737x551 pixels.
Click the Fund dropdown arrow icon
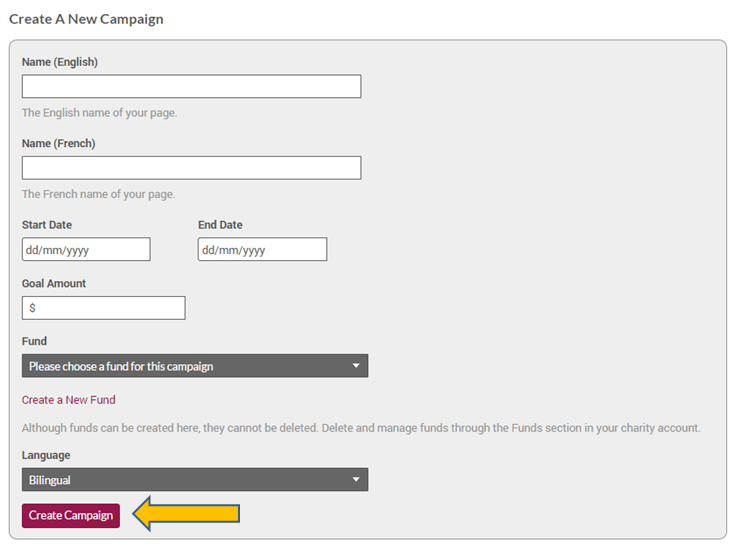click(x=356, y=366)
